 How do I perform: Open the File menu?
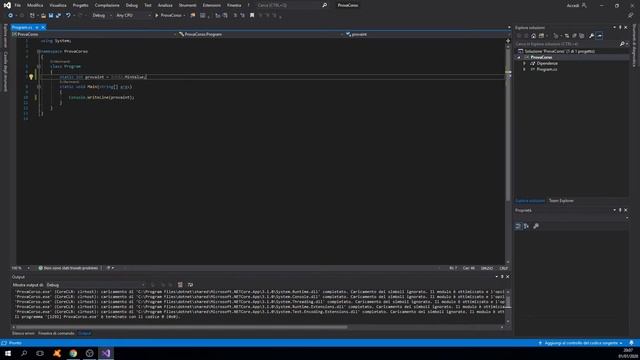point(18,5)
